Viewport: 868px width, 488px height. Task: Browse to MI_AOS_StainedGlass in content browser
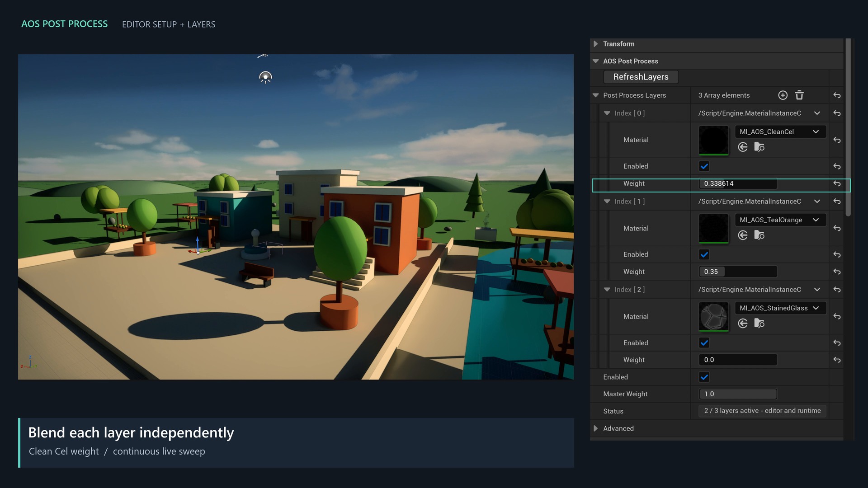point(759,323)
